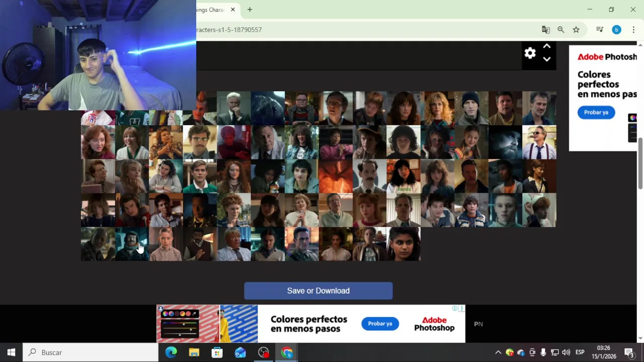Select the dark blue monster thumbnail
Screen dimensions: 644x362
pyautogui.click(x=268, y=108)
